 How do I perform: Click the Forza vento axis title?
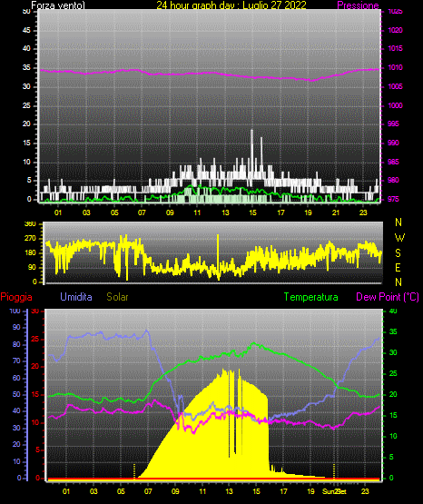tap(58, 5)
